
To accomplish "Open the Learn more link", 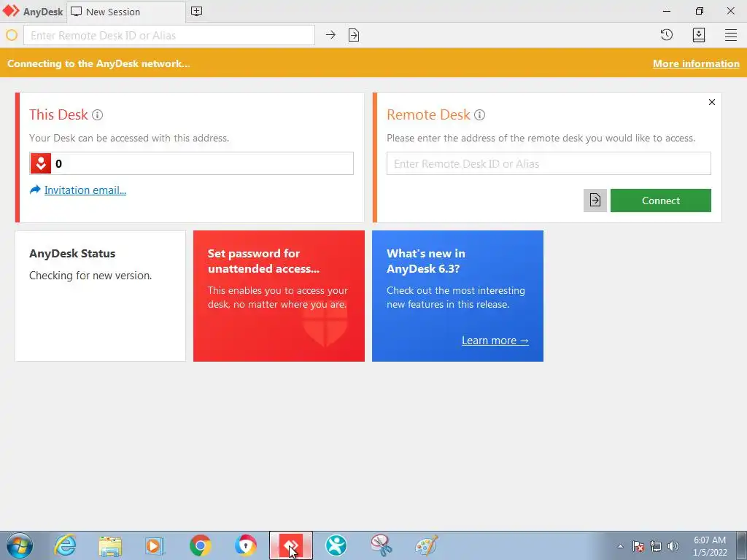I will (495, 341).
